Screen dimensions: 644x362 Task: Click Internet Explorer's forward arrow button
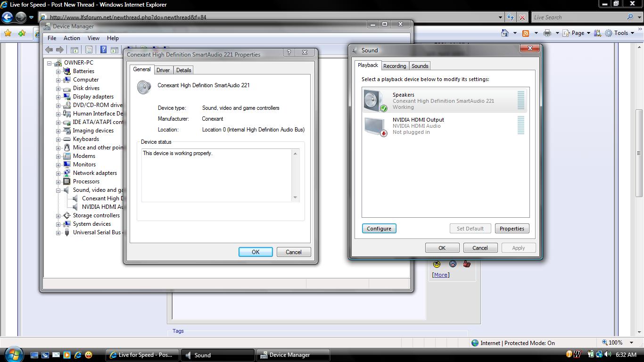(21, 17)
